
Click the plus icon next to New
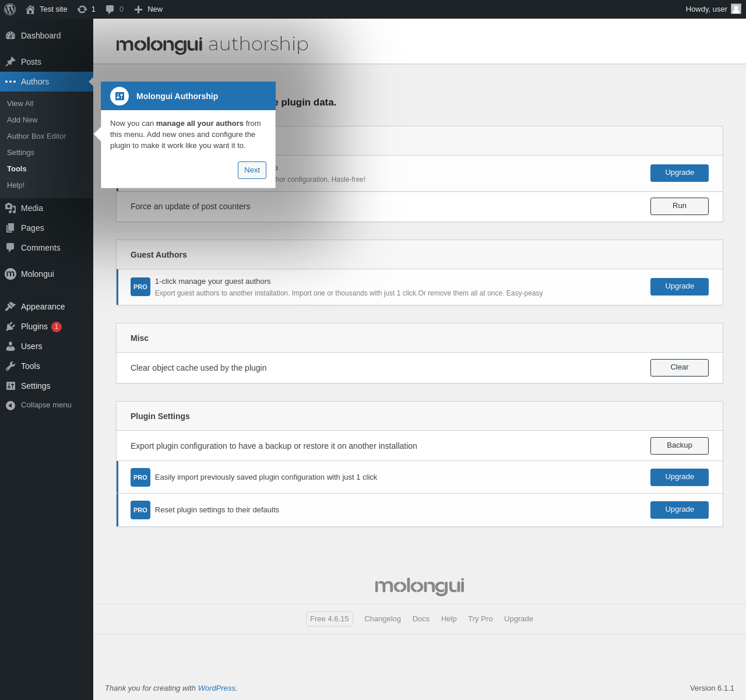[138, 9]
